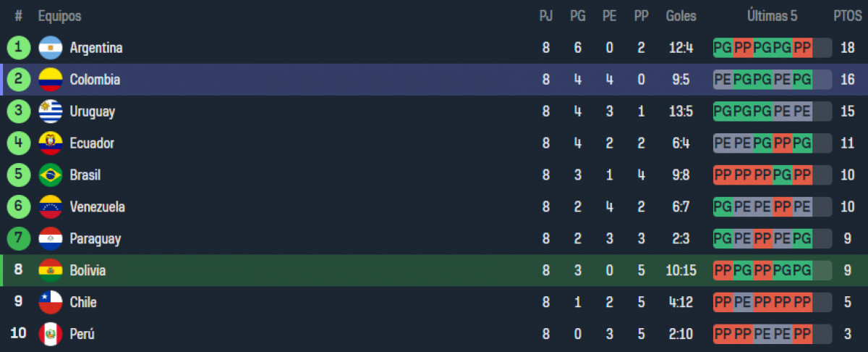This screenshot has width=868, height=352.
Task: Click Brasil's last-five results strip
Action: [772, 175]
